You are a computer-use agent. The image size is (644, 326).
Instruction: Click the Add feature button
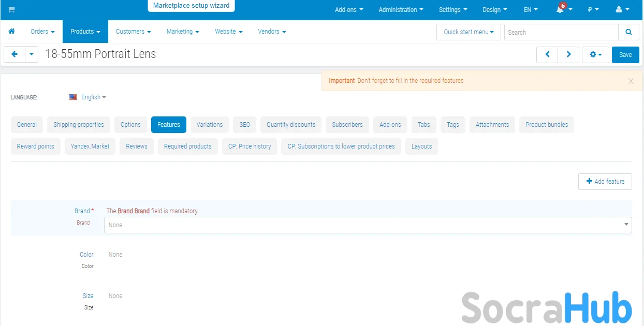pyautogui.click(x=605, y=182)
